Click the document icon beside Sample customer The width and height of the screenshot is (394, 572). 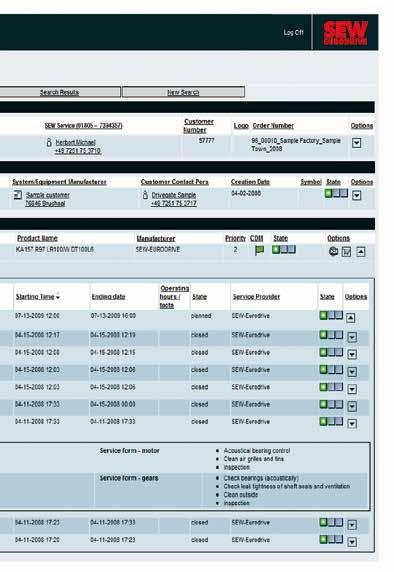[18, 195]
